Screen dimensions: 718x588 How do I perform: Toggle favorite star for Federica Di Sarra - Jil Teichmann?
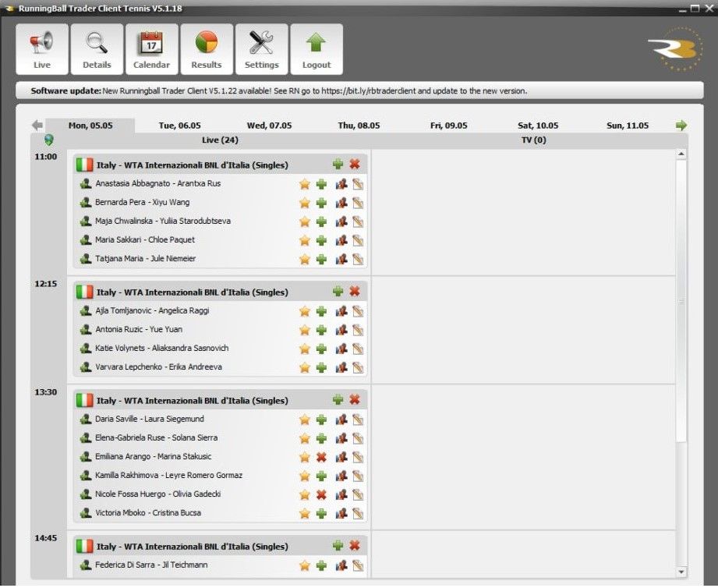[305, 565]
